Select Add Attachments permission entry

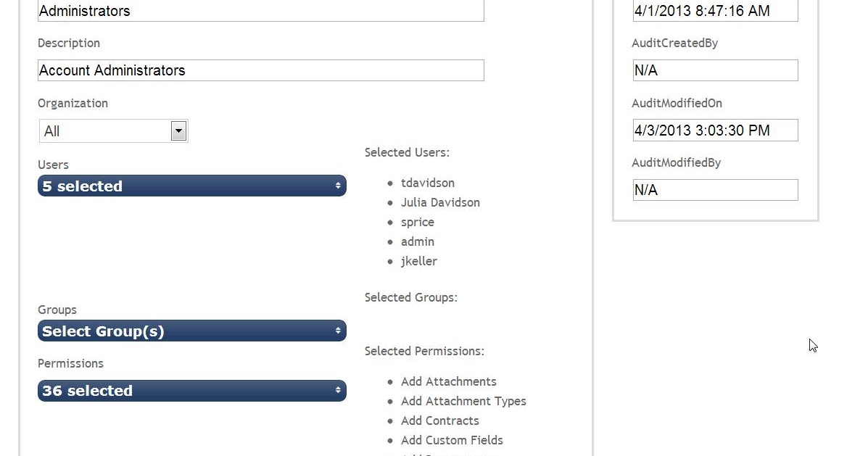pos(449,381)
